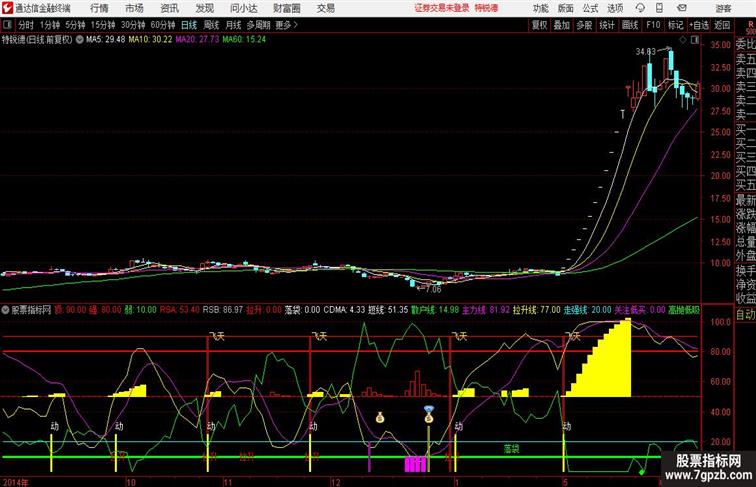Open the 行情 menu

coord(99,8)
